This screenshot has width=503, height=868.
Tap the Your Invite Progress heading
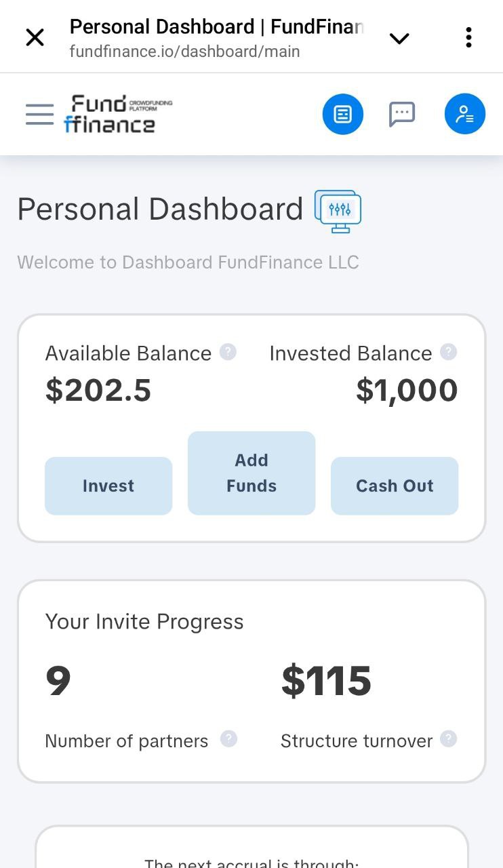(x=144, y=622)
